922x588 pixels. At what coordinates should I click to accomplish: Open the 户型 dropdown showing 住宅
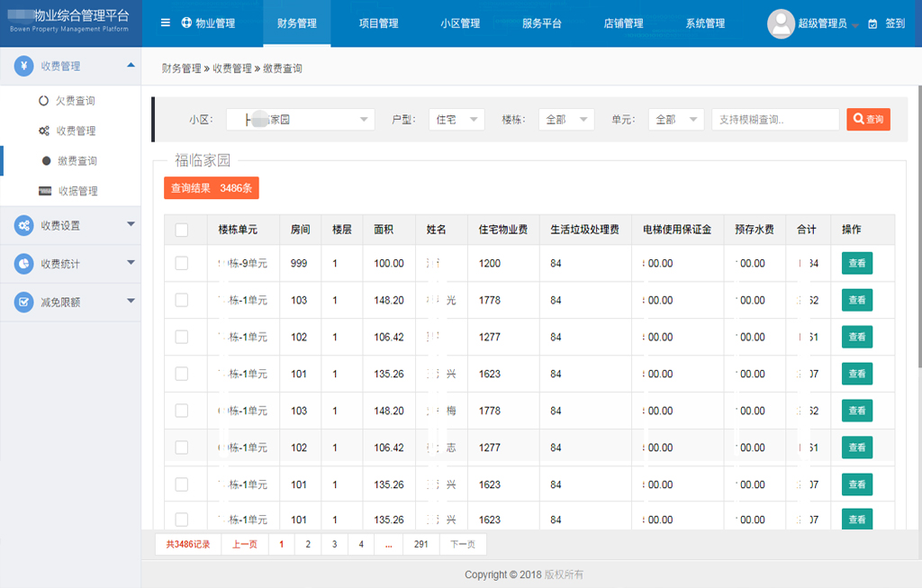pyautogui.click(x=456, y=120)
